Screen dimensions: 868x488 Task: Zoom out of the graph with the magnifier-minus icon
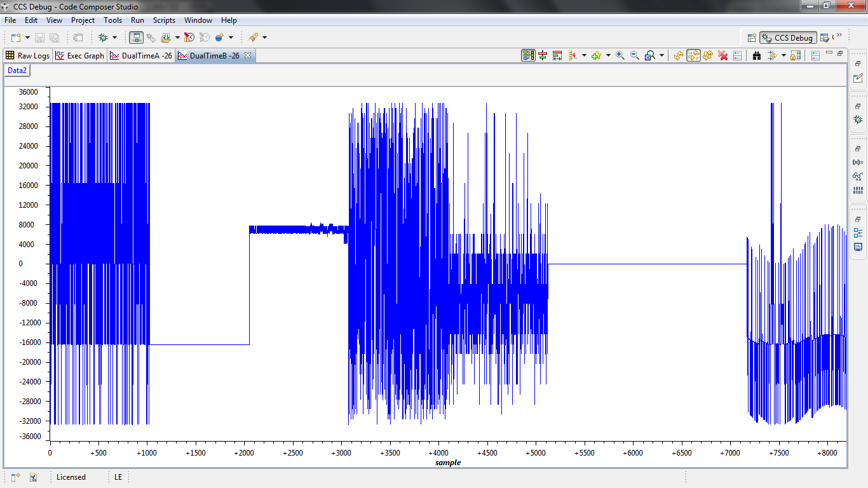point(634,55)
